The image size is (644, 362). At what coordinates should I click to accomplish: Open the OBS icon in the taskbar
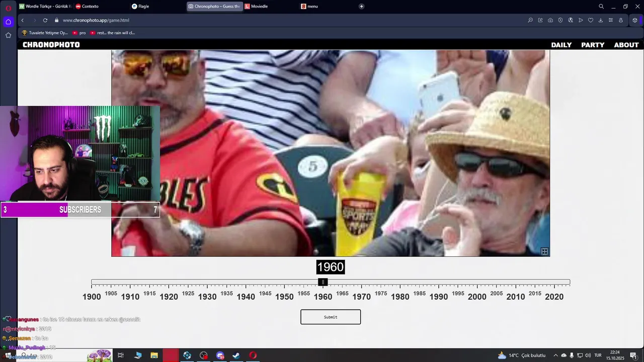click(203, 355)
